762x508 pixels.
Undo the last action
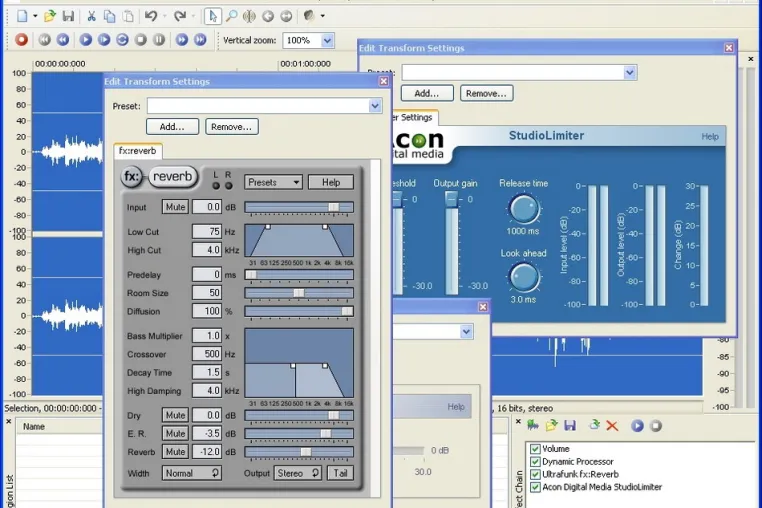(151, 16)
